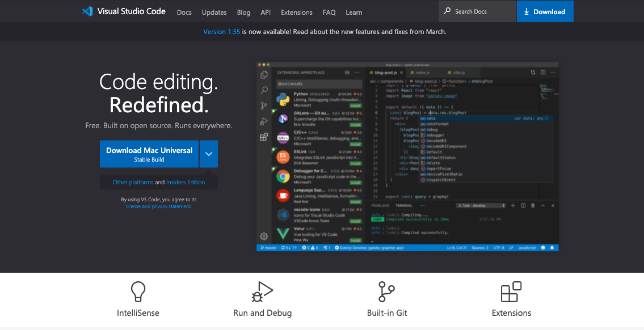644x330 pixels.
Task: Open the Version 1.55 link
Action: pyautogui.click(x=221, y=32)
